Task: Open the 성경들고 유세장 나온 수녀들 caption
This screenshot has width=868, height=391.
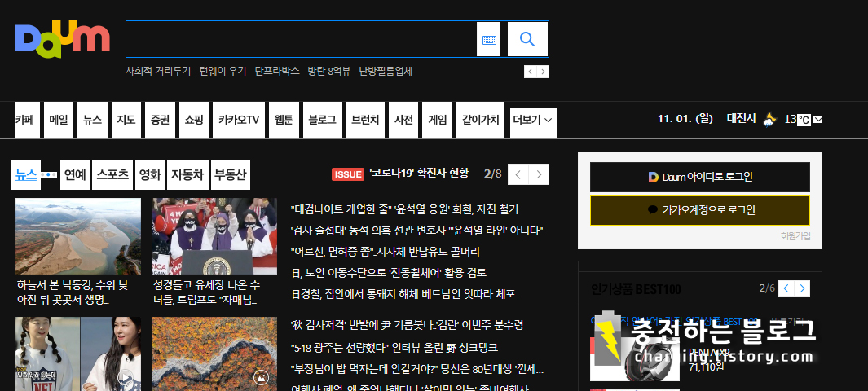Action: 206,293
